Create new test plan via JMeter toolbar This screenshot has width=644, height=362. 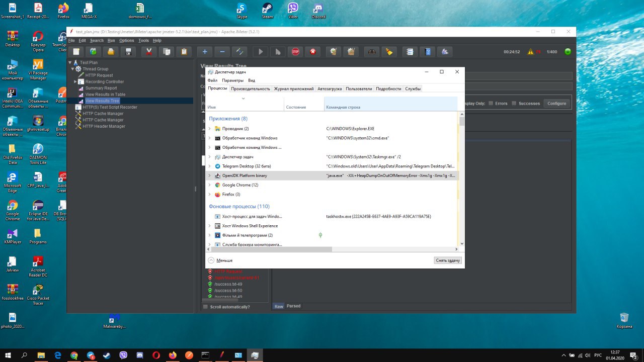pos(76,51)
